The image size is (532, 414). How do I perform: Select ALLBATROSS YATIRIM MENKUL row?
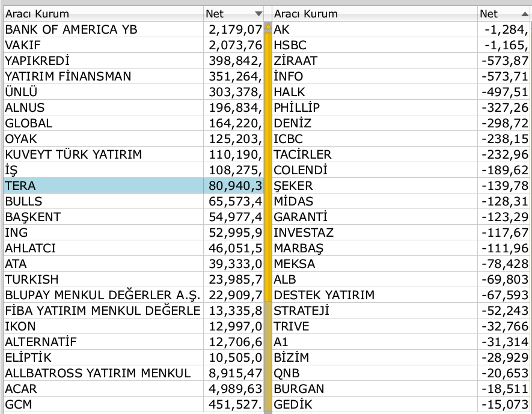133,373
